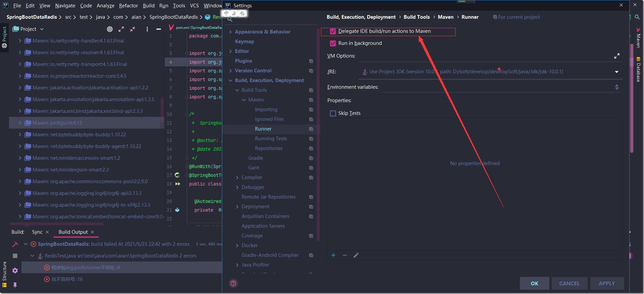Image resolution: width=644 pixels, height=294 pixels.
Task: Click Environment variables input field
Action: 497,87
